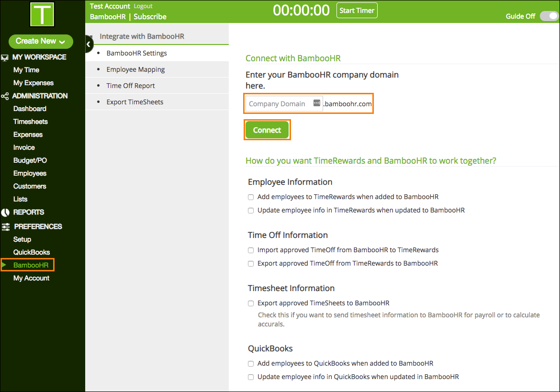Click the Test Account name
This screenshot has height=392, width=560.
(110, 6)
